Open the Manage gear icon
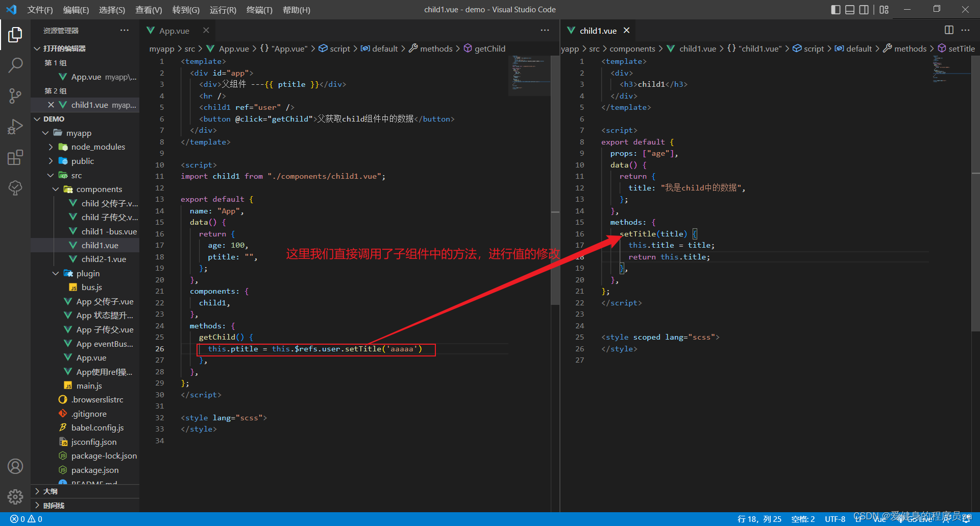The image size is (980, 526). click(x=15, y=497)
